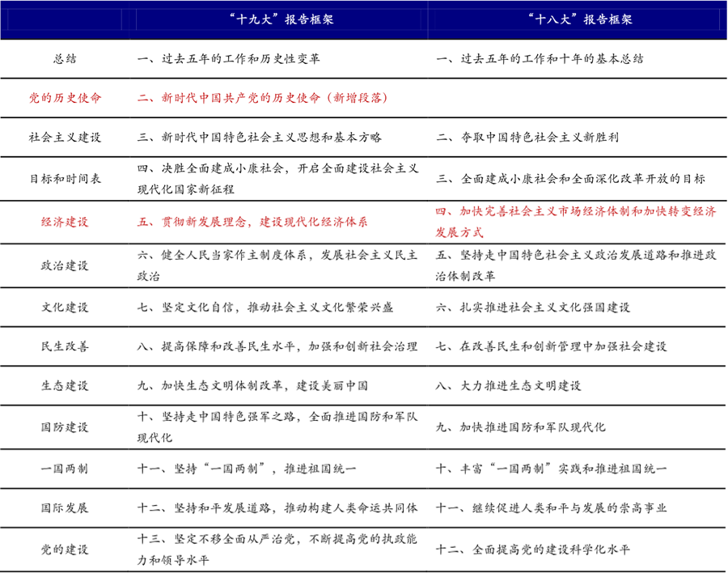
Task: Click 九、加快推进国防和军队现代化 cell
Action: [520, 427]
